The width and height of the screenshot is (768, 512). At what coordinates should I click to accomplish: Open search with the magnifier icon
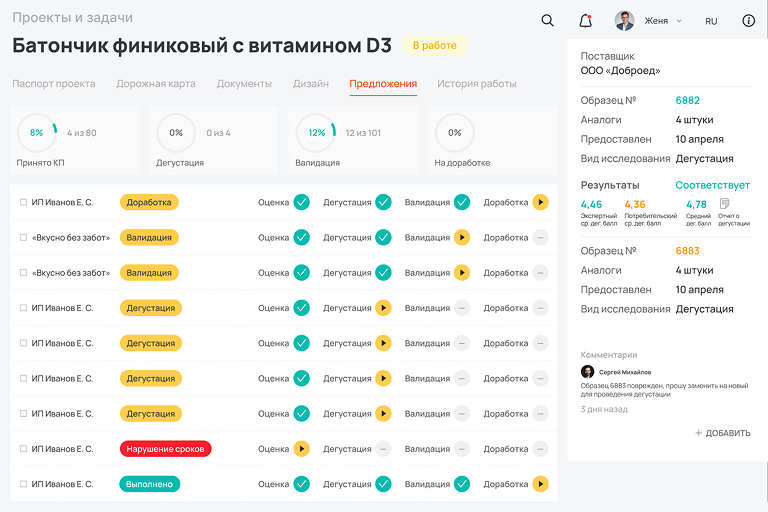click(547, 20)
